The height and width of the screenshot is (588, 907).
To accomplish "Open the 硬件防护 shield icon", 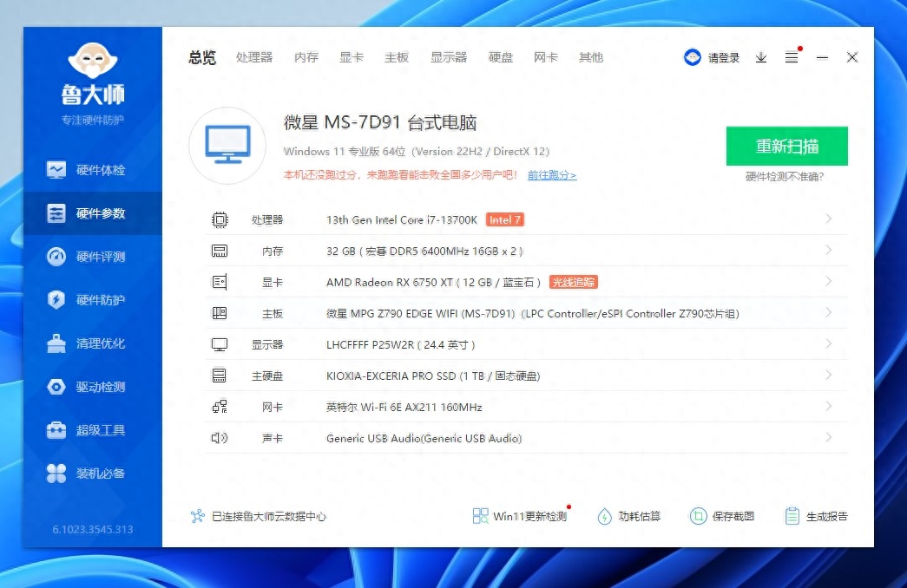I will coord(56,300).
